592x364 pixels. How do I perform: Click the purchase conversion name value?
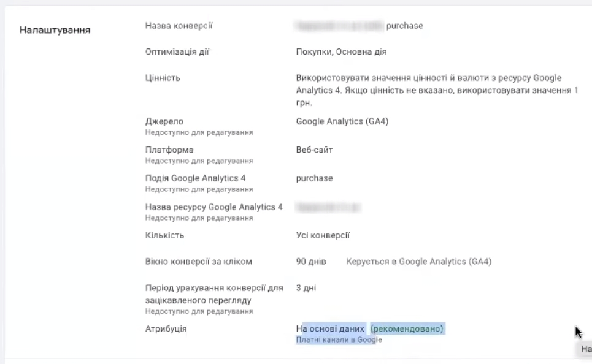click(x=404, y=26)
